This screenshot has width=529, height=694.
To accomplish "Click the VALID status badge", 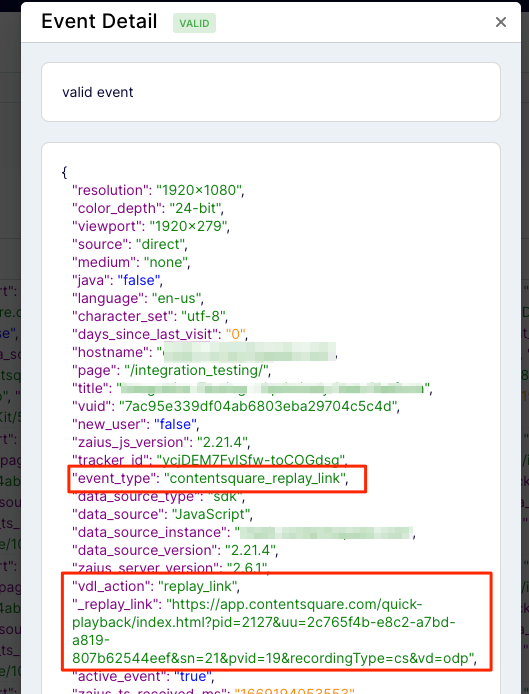I will pyautogui.click(x=194, y=23).
